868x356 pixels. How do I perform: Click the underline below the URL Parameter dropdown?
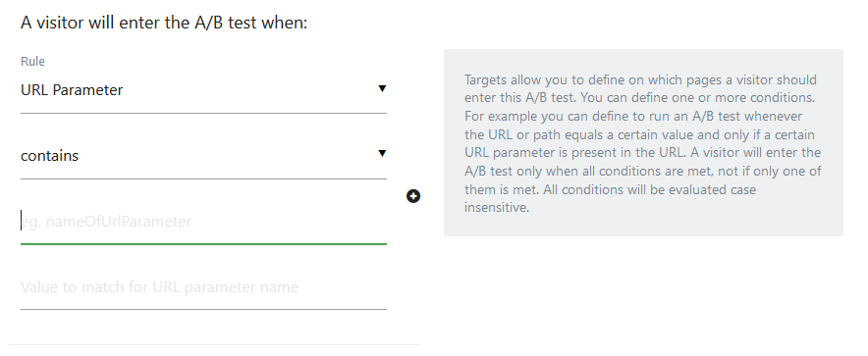tap(203, 113)
